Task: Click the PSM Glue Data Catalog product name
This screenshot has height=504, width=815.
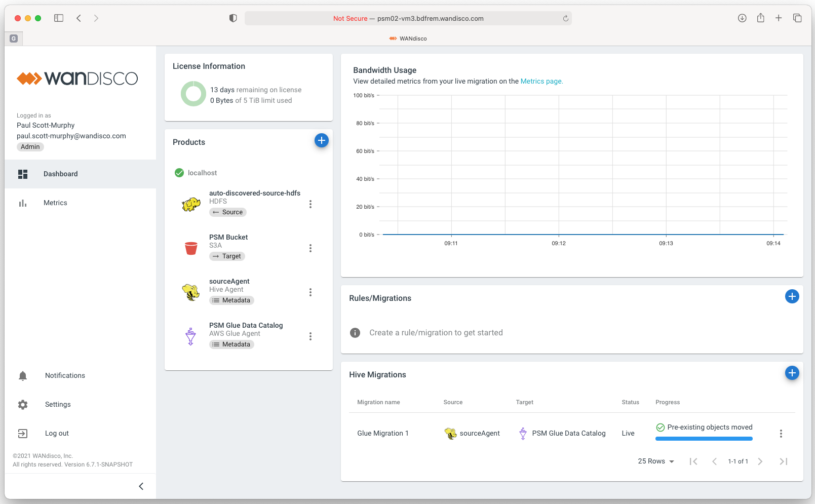Action: click(246, 325)
